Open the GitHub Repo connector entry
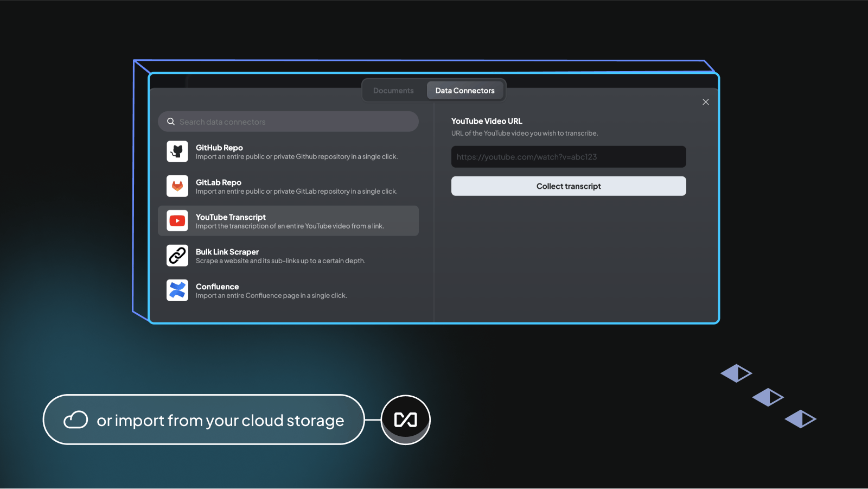This screenshot has width=868, height=489. click(x=288, y=151)
